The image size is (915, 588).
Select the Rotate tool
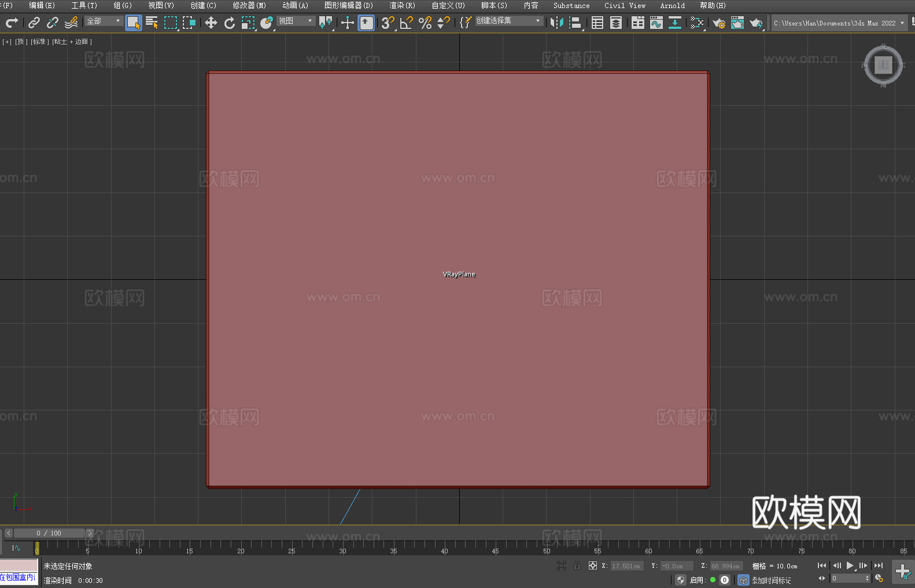click(x=230, y=23)
